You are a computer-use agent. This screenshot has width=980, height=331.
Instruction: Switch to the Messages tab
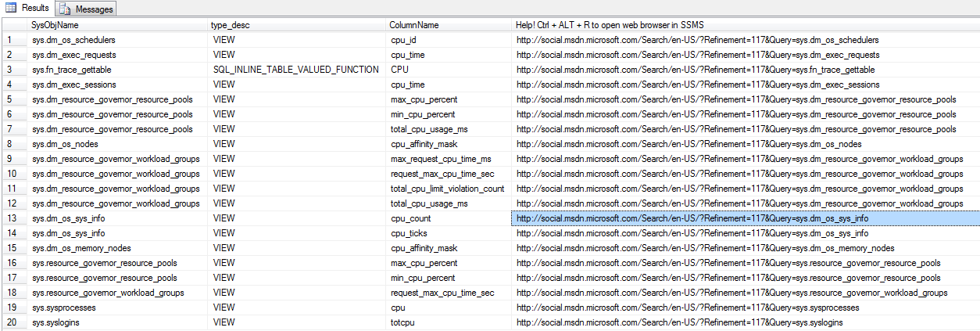(94, 9)
